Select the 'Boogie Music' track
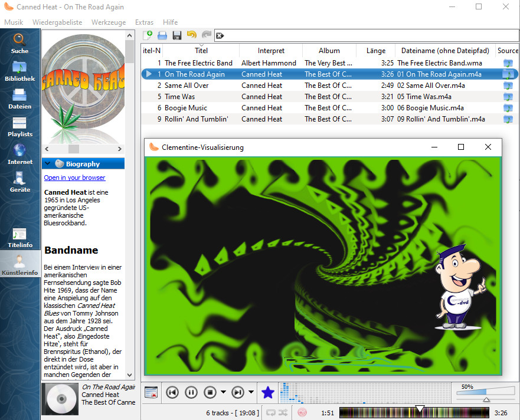This screenshot has height=420, width=520. click(329, 108)
